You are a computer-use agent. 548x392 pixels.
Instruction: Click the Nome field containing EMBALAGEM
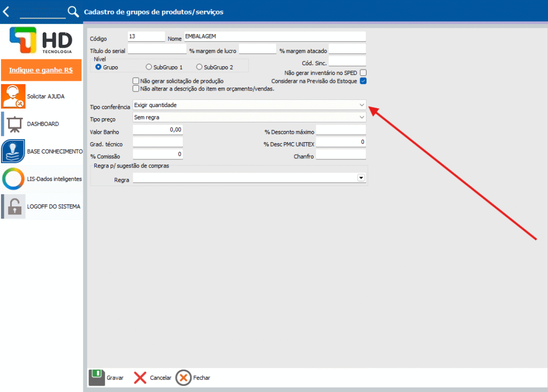pyautogui.click(x=274, y=36)
